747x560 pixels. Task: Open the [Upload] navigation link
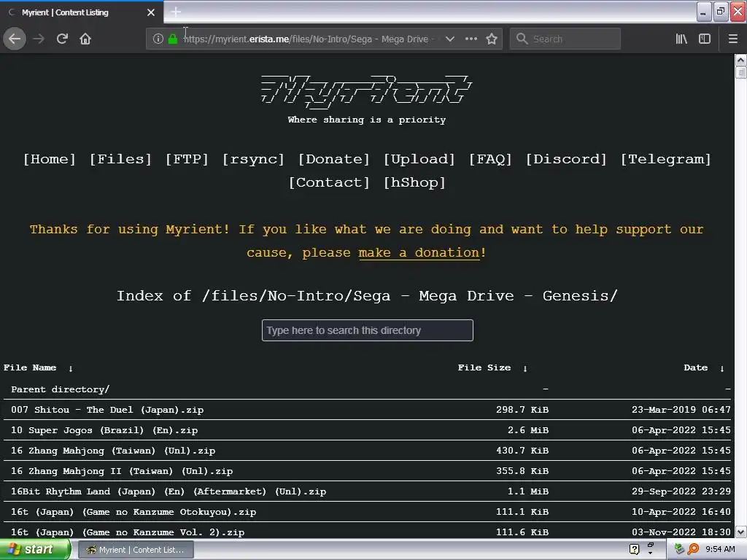419,159
